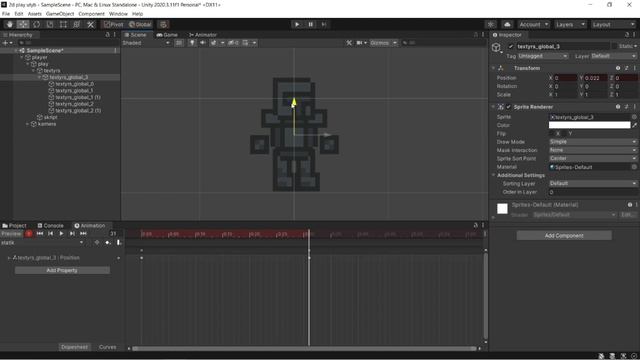Viewport: 640px width, 360px height.
Task: Toggle Global/Local handle rotation
Action: click(x=140, y=24)
